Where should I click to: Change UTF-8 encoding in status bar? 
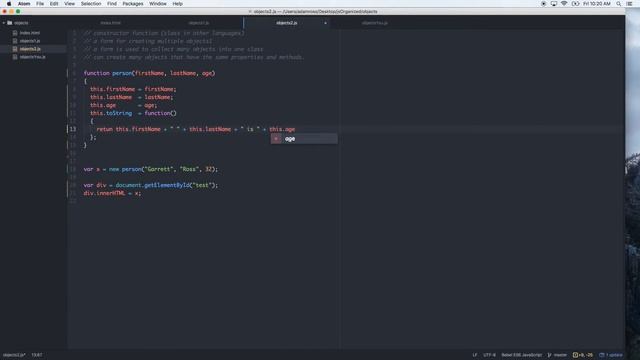tap(489, 355)
